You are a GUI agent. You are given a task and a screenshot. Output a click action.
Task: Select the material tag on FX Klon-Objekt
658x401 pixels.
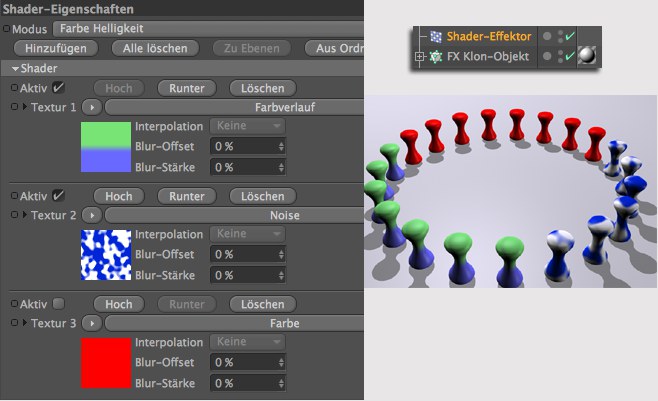(587, 57)
